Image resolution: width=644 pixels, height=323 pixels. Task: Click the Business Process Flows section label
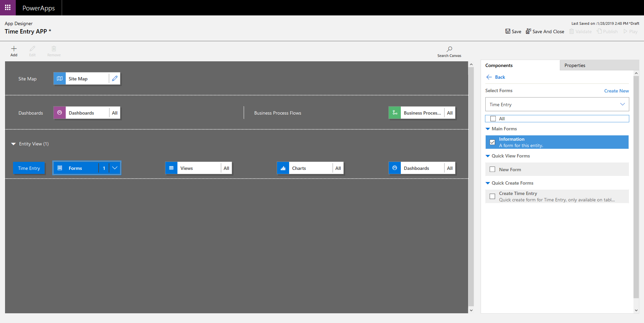278,113
